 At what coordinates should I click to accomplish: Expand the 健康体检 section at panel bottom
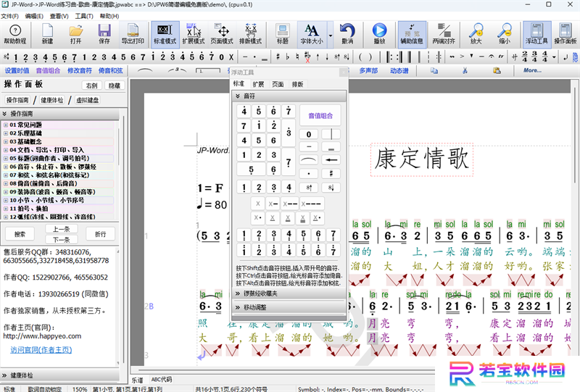60,375
